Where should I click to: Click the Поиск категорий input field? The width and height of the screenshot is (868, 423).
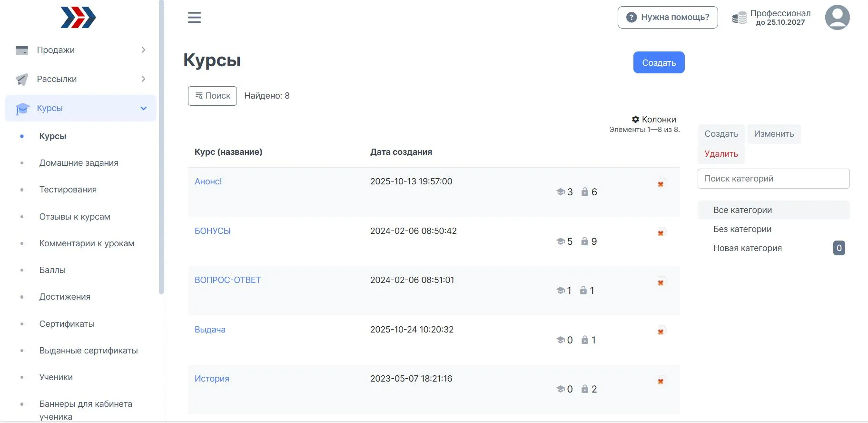(773, 179)
